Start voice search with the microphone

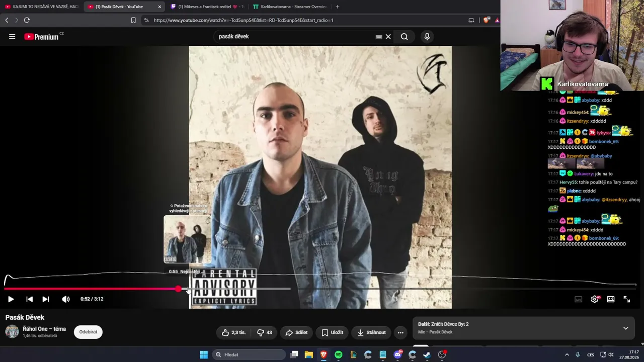click(x=427, y=37)
